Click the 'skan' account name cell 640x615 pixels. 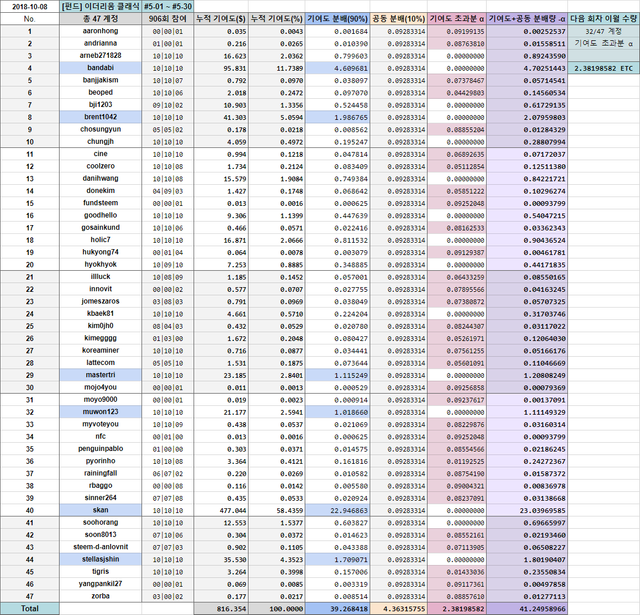(x=101, y=510)
